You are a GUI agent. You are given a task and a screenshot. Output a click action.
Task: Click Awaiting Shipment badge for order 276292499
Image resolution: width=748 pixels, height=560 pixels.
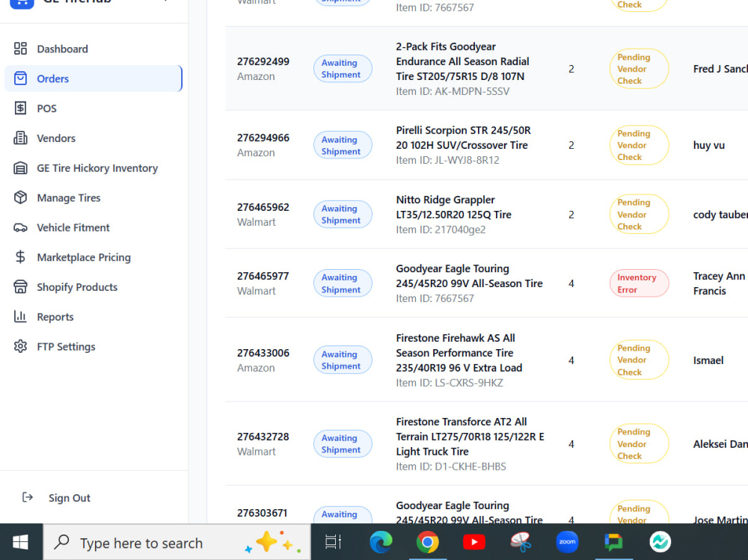[x=343, y=69]
